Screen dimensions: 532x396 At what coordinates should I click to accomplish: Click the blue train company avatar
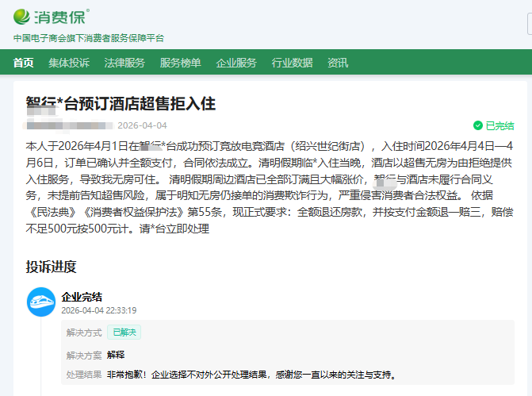(x=41, y=302)
